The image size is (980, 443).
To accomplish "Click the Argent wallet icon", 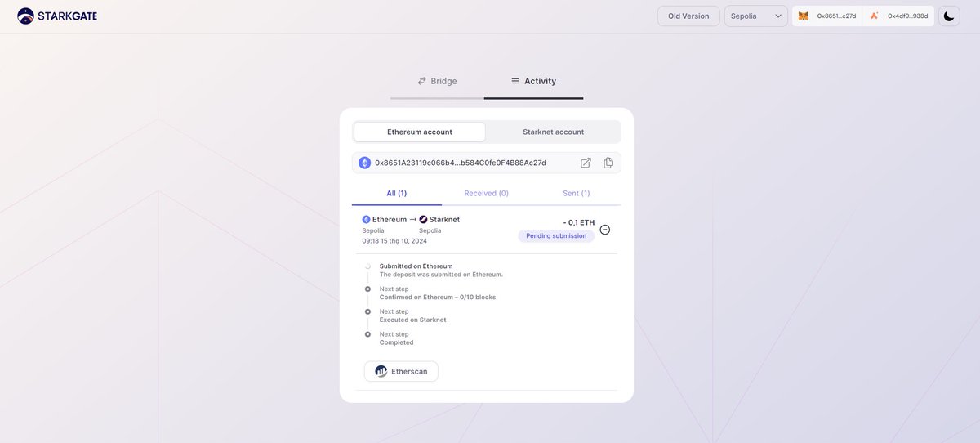I will (875, 16).
